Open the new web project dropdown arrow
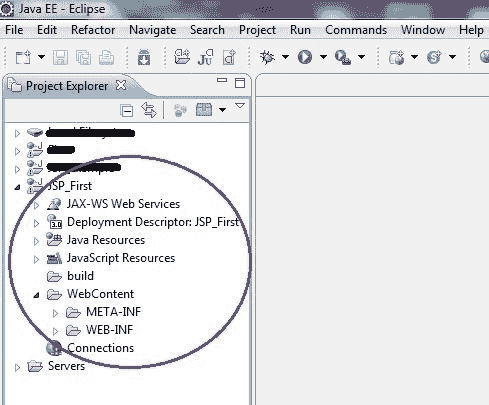The image size is (489, 405). click(414, 57)
